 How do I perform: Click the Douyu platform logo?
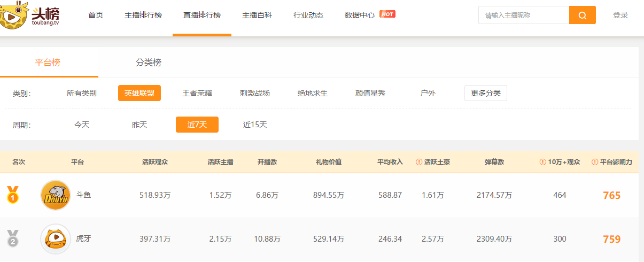(56, 195)
